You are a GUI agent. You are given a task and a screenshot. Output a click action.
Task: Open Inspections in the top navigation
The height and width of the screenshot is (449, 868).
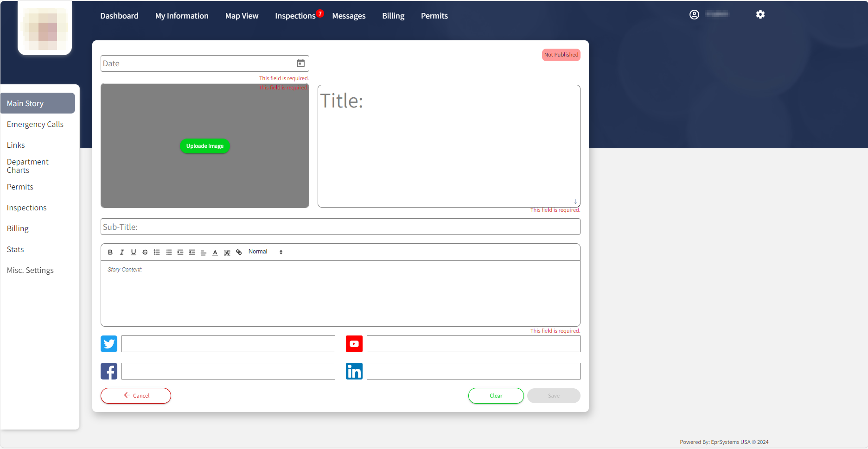click(x=295, y=16)
